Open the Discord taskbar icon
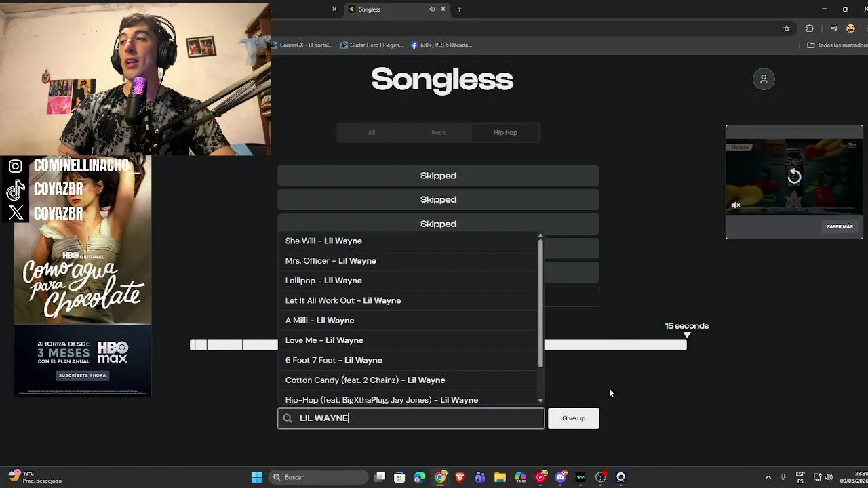Image resolution: width=868 pixels, height=488 pixels. [x=561, y=477]
